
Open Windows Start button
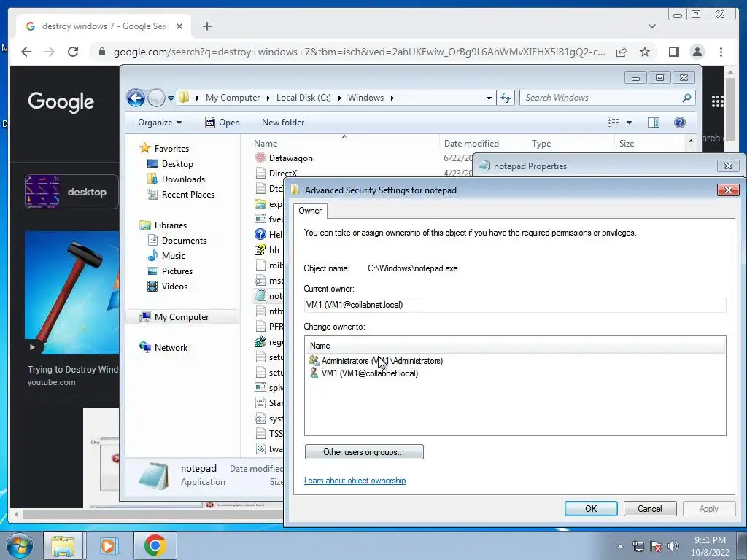(x=19, y=545)
